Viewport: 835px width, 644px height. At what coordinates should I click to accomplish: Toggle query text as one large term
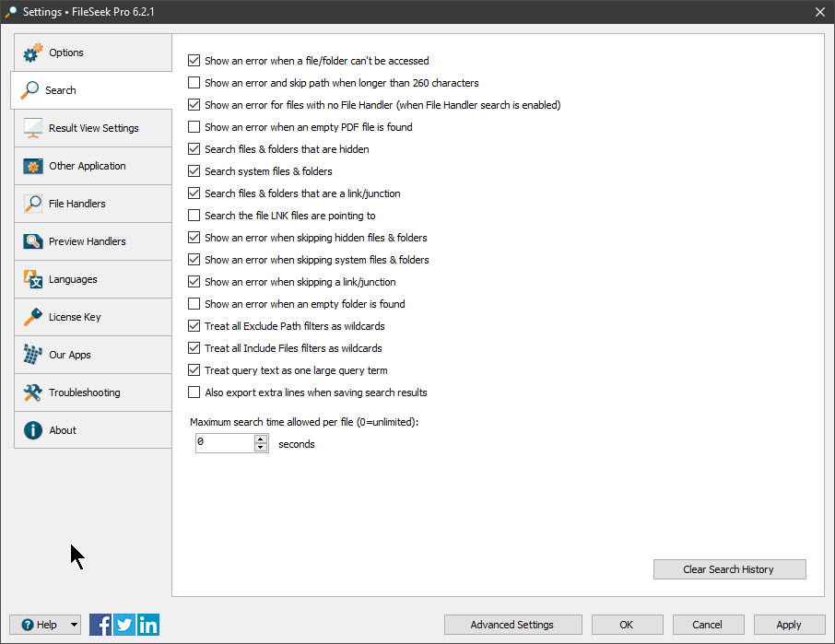point(194,369)
